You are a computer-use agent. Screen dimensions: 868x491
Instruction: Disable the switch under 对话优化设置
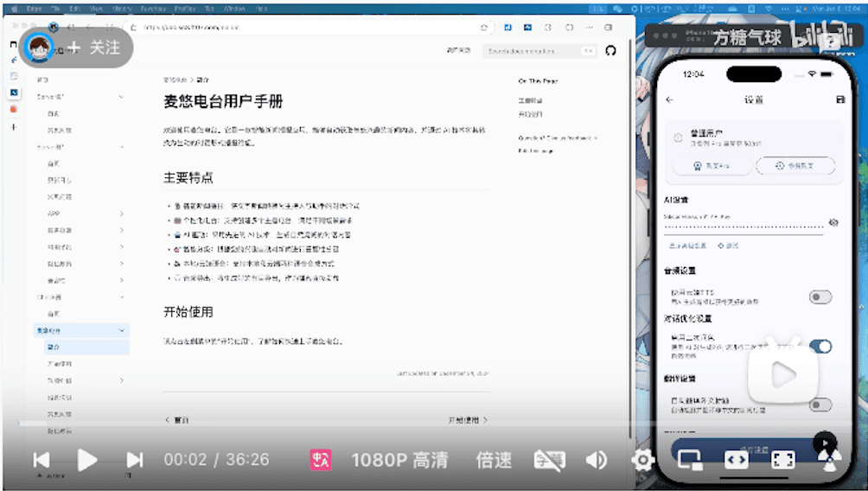[x=820, y=347]
